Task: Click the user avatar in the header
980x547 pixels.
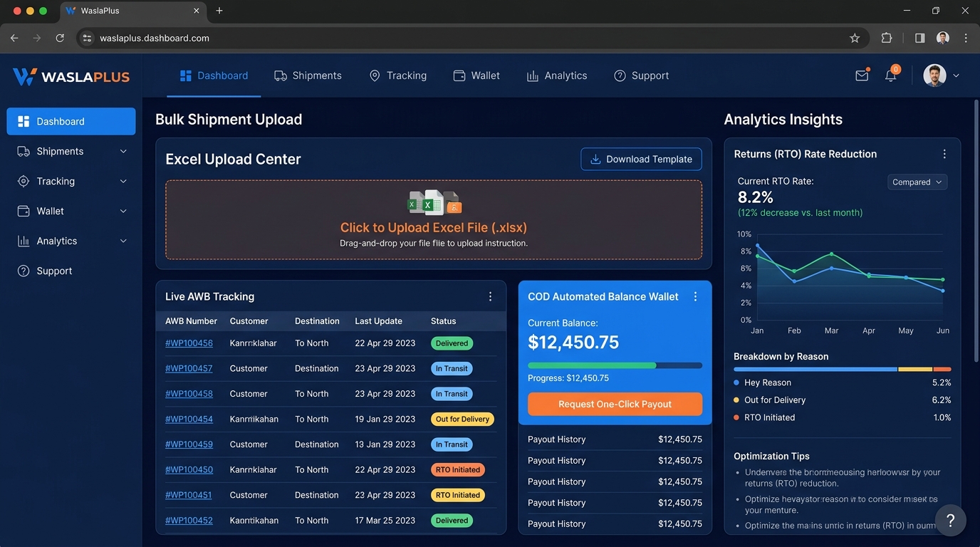Action: click(x=934, y=75)
